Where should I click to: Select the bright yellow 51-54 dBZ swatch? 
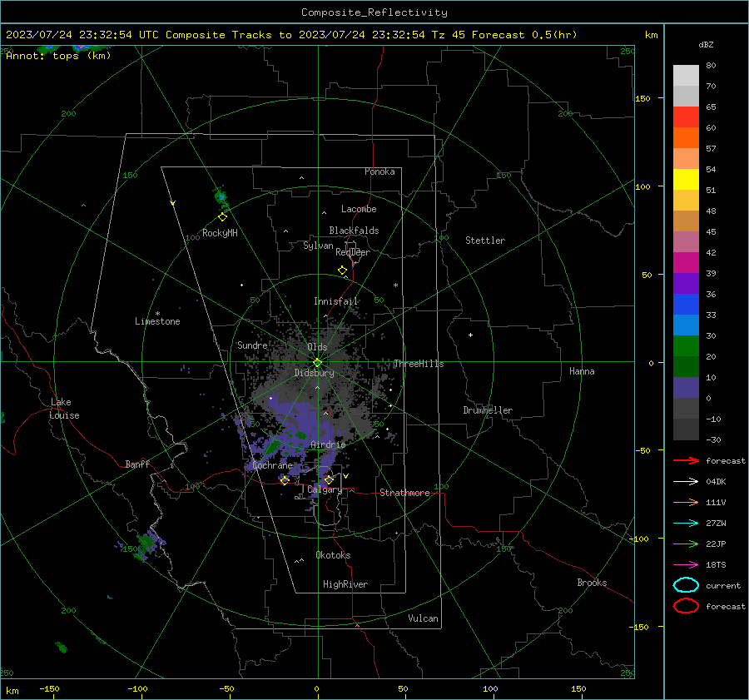pos(686,179)
